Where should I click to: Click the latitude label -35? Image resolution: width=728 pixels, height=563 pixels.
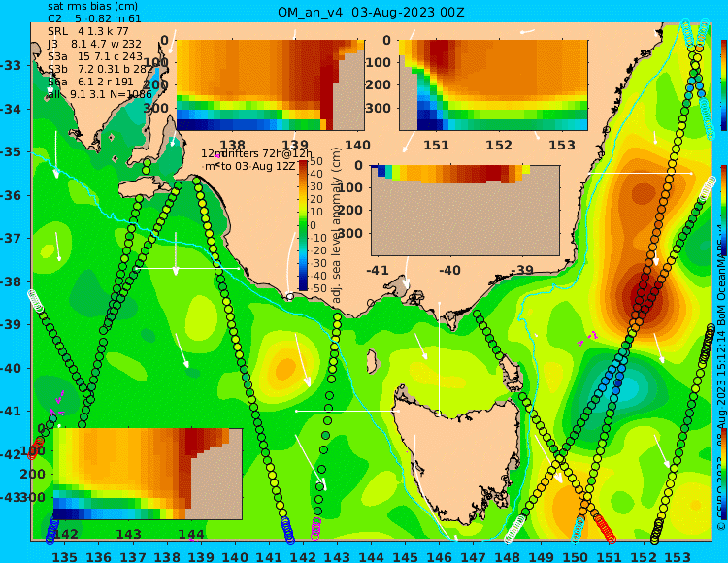[x=11, y=151]
